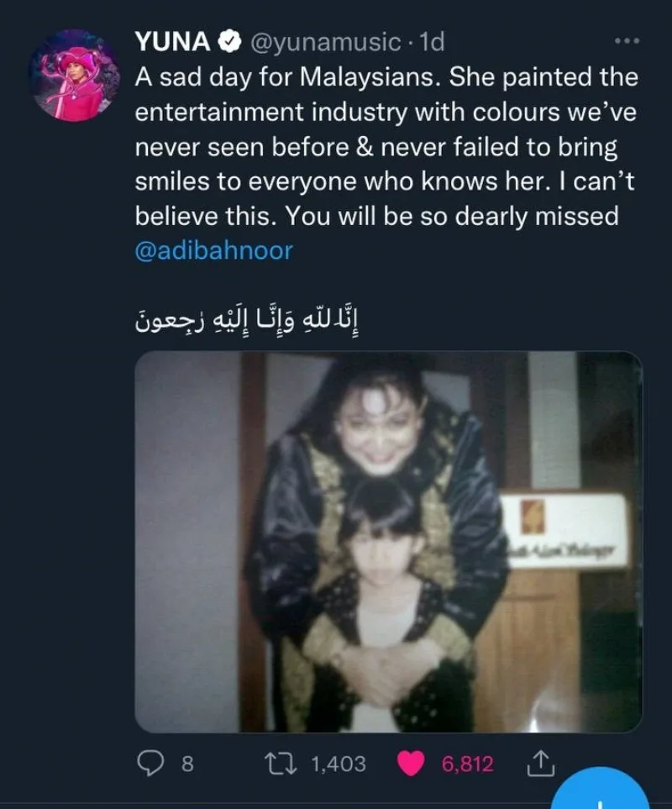Tap the share upload arrow icon
The image size is (672, 809).
pos(540,764)
